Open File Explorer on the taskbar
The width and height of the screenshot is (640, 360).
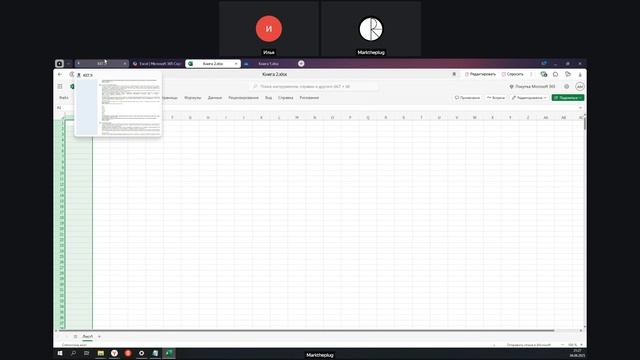100,353
